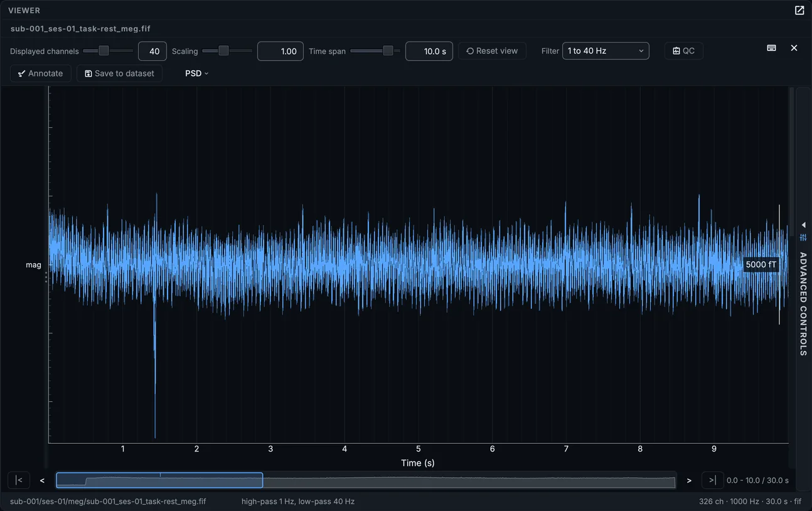This screenshot has width=812, height=511.
Task: Focus the Displayed channels field showing 40
Action: (x=152, y=51)
